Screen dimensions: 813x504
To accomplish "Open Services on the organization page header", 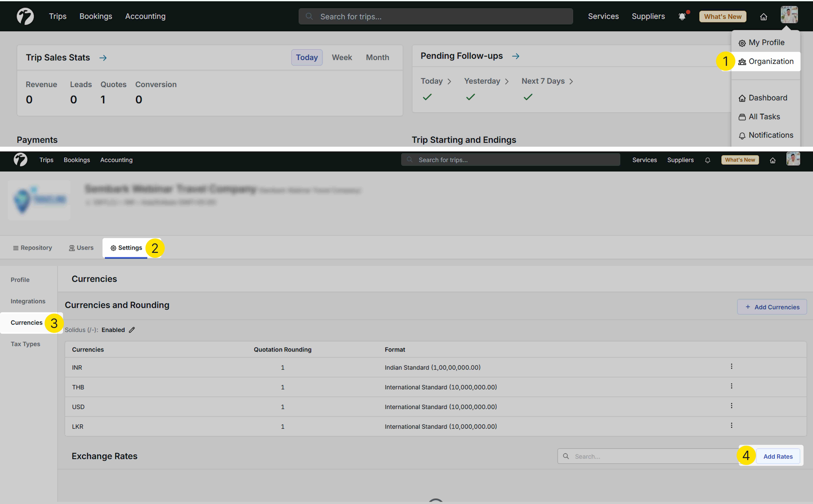I will (x=645, y=160).
